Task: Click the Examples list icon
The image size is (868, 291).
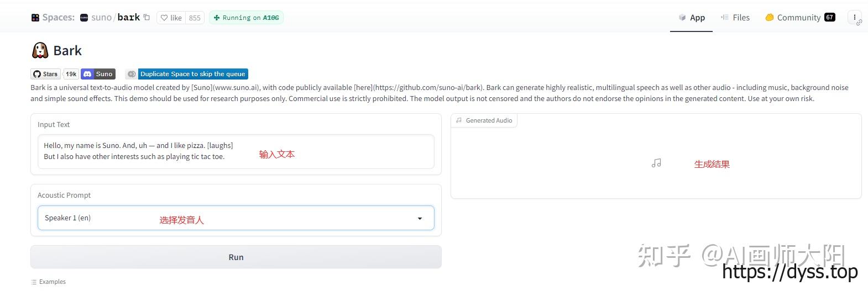Action: (34, 282)
